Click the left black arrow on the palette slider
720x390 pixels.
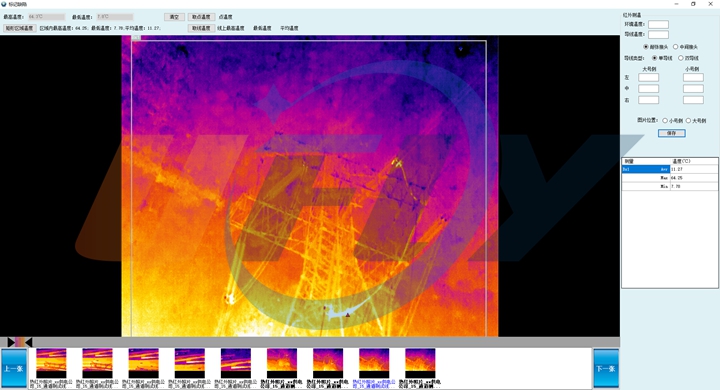pos(11,342)
